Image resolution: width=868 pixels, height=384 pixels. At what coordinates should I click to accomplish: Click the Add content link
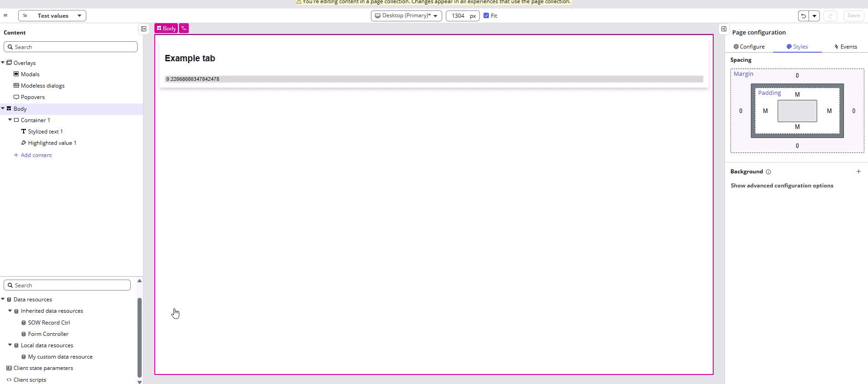click(36, 155)
